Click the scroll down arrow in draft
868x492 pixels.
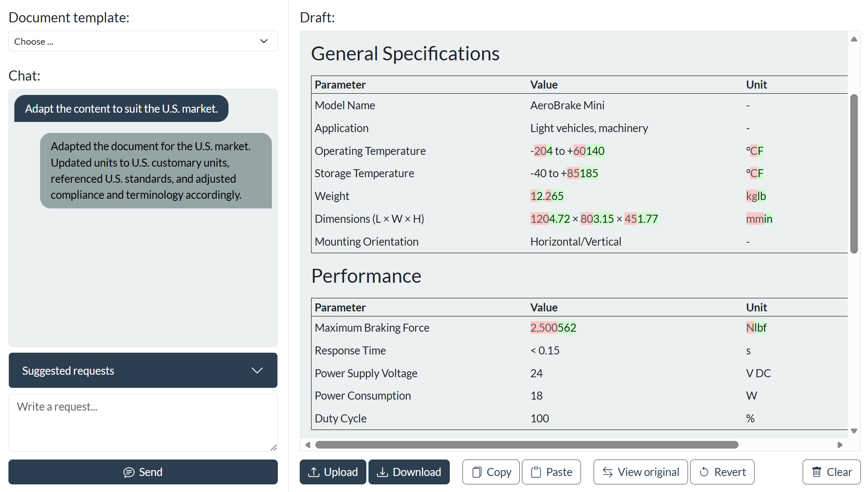click(x=854, y=431)
